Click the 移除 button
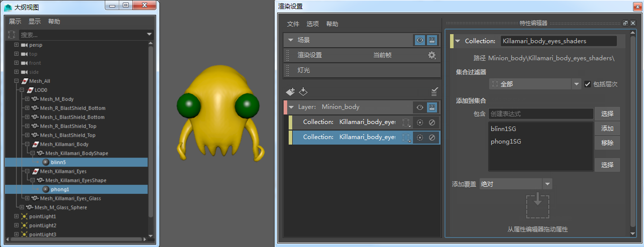The image size is (644, 247). (x=607, y=143)
